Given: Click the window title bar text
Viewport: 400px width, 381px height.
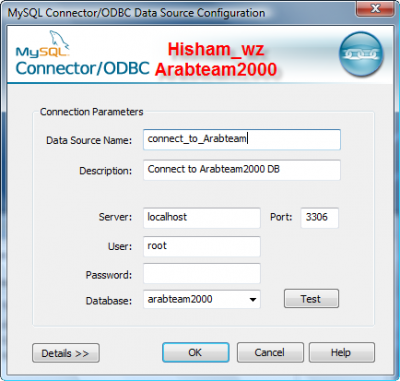Looking at the screenshot, I should (136, 13).
